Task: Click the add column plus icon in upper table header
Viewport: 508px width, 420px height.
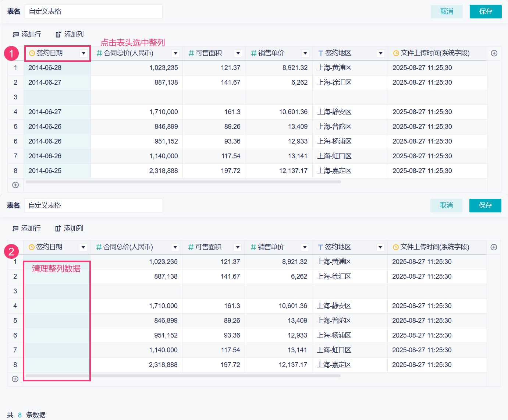Action: coord(494,53)
